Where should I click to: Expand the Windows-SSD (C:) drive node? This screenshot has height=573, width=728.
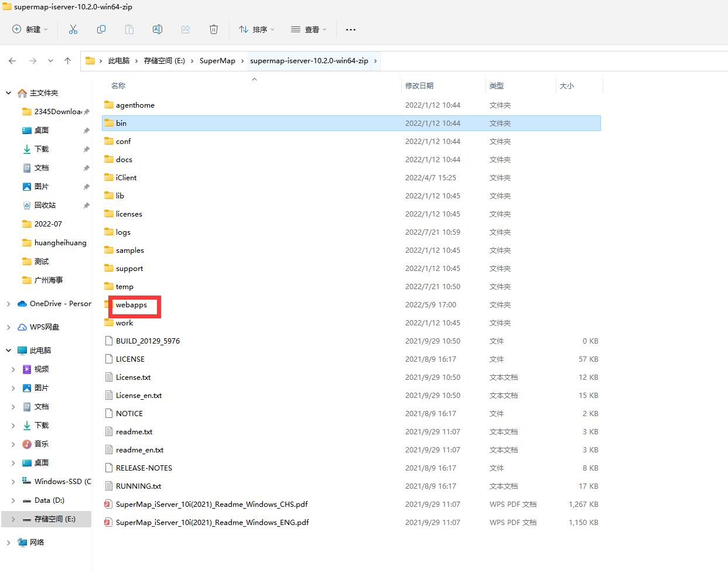13,482
